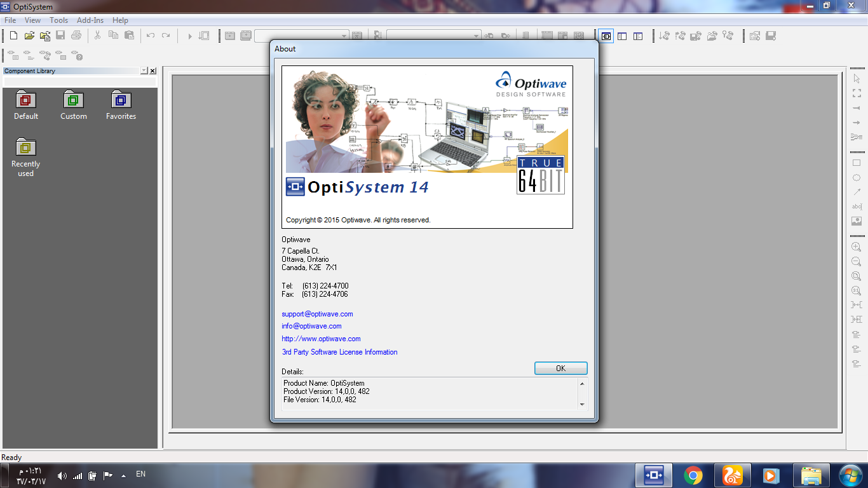Click the Undo arrow icon
This screenshot has width=868, height=488.
pos(151,36)
